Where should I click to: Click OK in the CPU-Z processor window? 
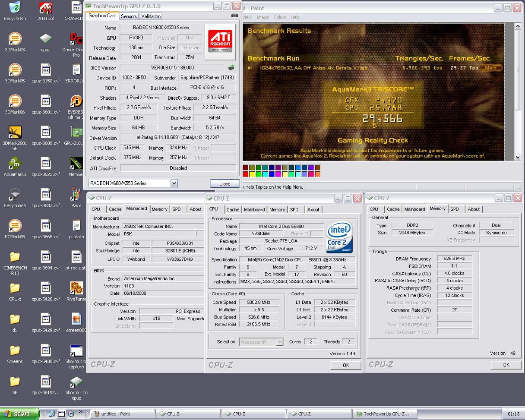346,365
